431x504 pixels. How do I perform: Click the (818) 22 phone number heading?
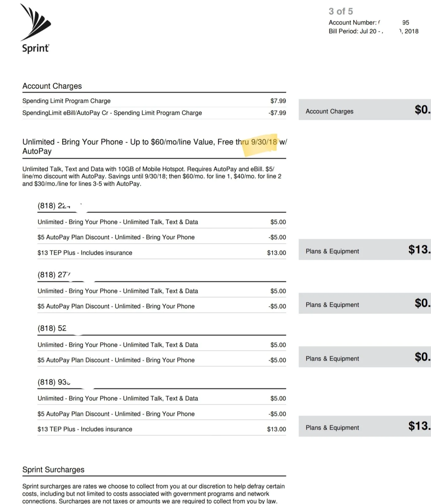(54, 206)
